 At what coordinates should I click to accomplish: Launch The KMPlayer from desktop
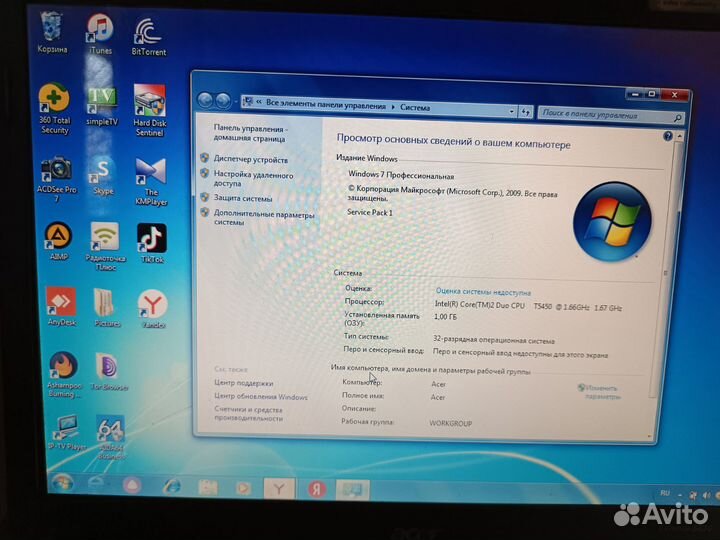(151, 182)
